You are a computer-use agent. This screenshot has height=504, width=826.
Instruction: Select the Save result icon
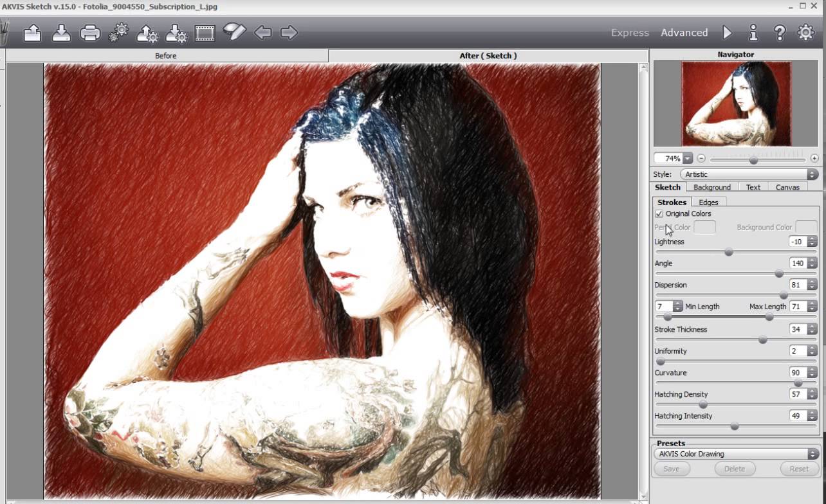tap(61, 32)
